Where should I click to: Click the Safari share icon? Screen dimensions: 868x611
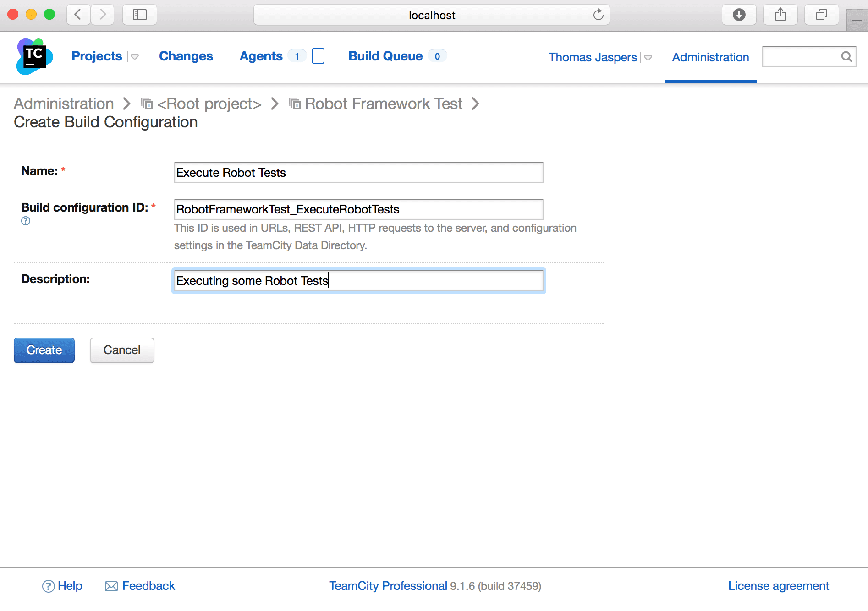[x=780, y=15]
